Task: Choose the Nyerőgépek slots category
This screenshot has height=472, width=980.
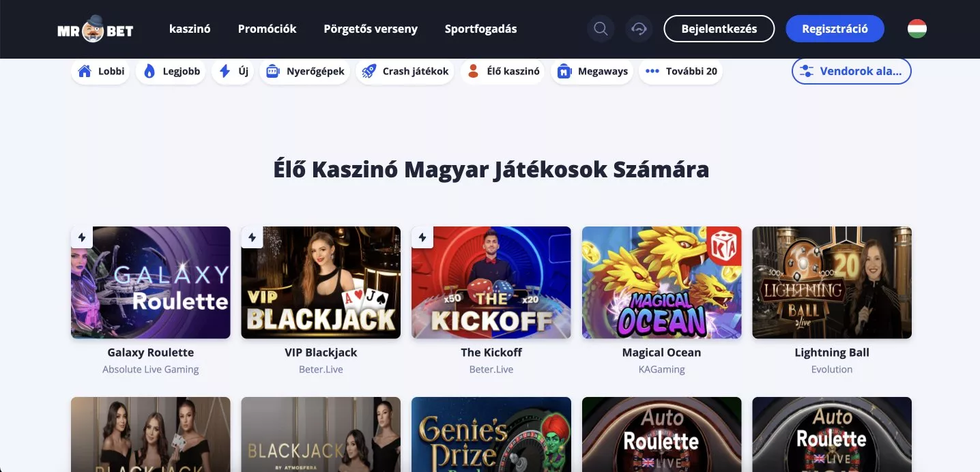Action: [304, 71]
